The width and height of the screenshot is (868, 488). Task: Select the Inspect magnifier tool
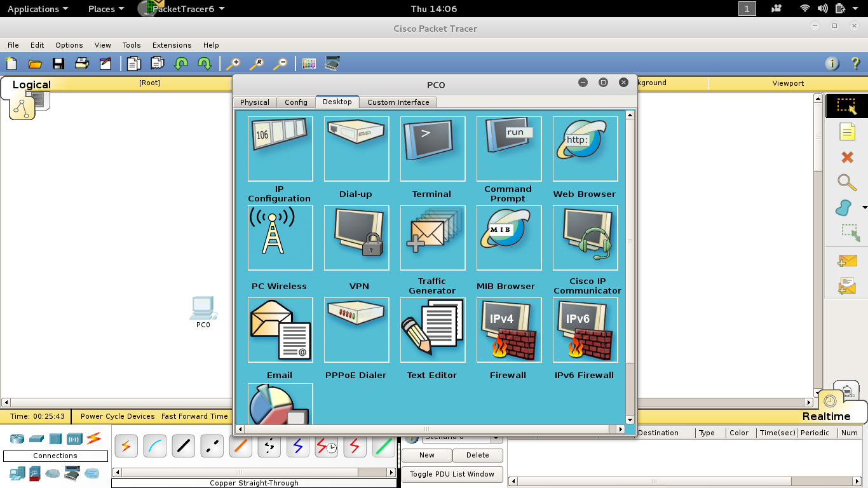pos(847,182)
